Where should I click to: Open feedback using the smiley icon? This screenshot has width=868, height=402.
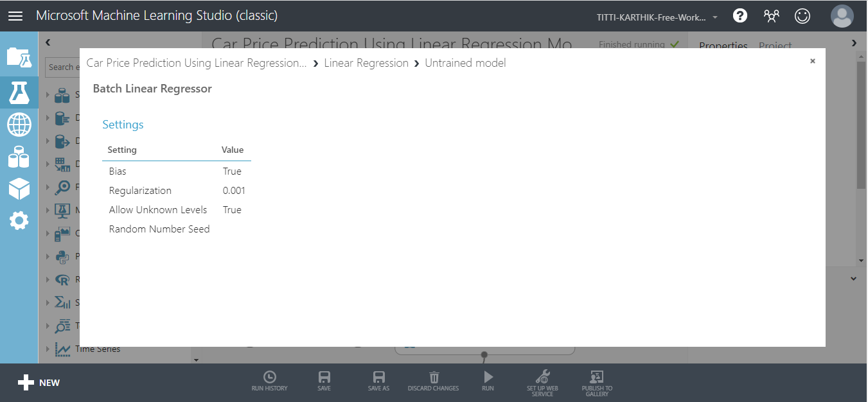click(802, 15)
